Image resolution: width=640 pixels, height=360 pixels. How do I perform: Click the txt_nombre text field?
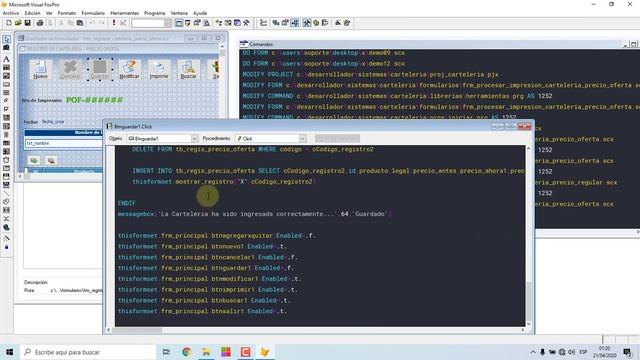tap(63, 143)
